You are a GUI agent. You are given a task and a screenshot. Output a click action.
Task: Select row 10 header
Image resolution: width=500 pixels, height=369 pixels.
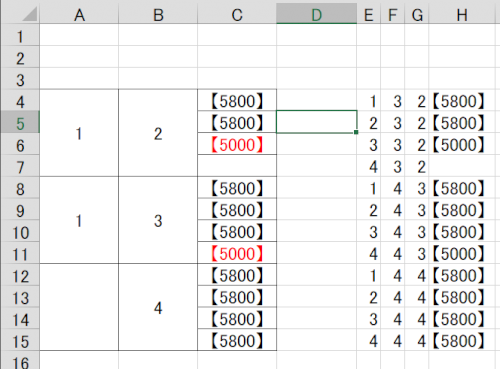pos(20,232)
